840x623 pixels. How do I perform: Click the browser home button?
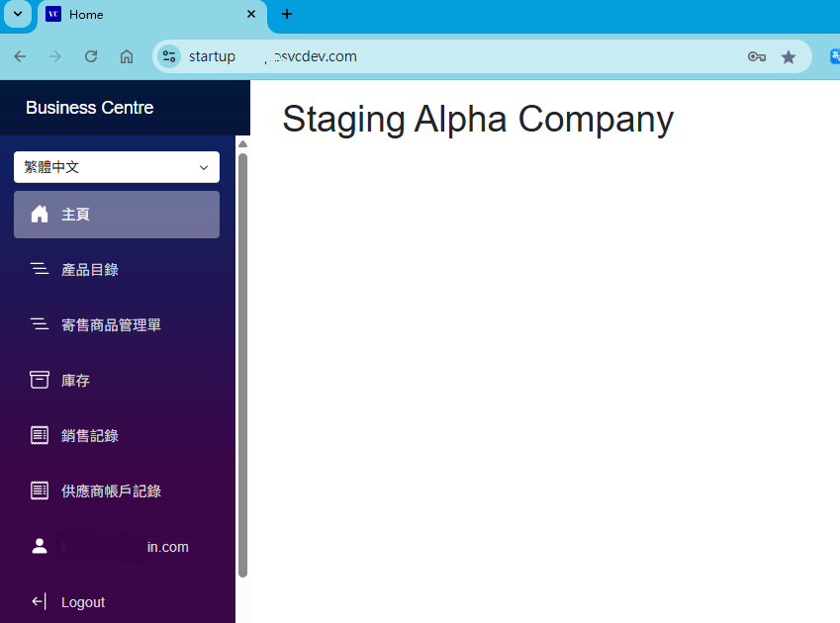coord(126,56)
